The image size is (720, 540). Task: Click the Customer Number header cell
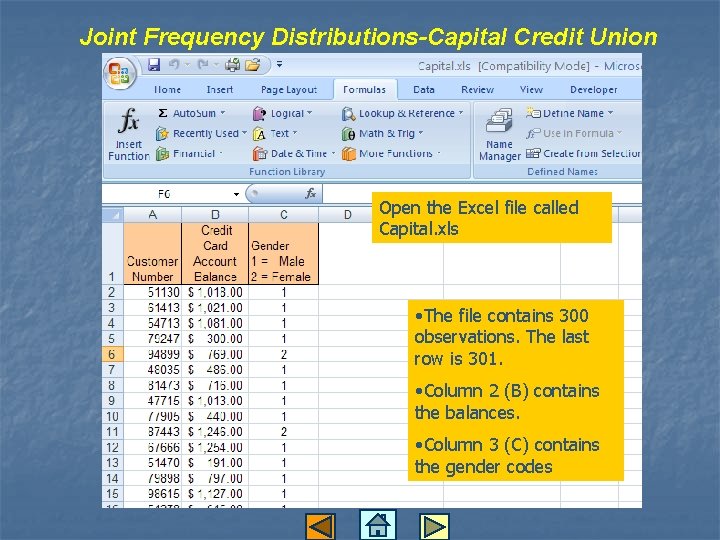coord(152,253)
